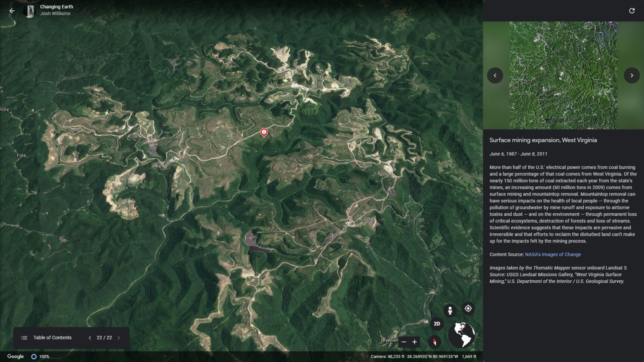The image size is (644, 362).
Task: Click the Josh Williams author profile
Action: pyautogui.click(x=55, y=13)
